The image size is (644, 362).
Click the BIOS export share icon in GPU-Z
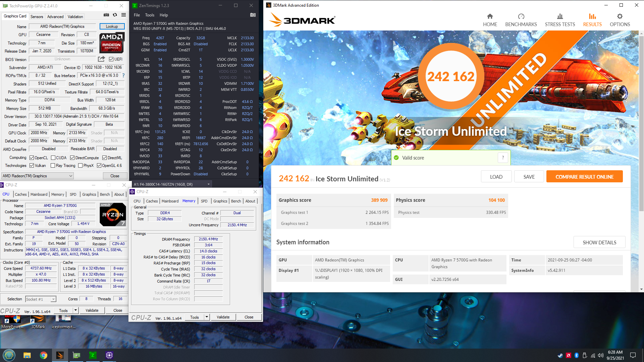(x=101, y=59)
